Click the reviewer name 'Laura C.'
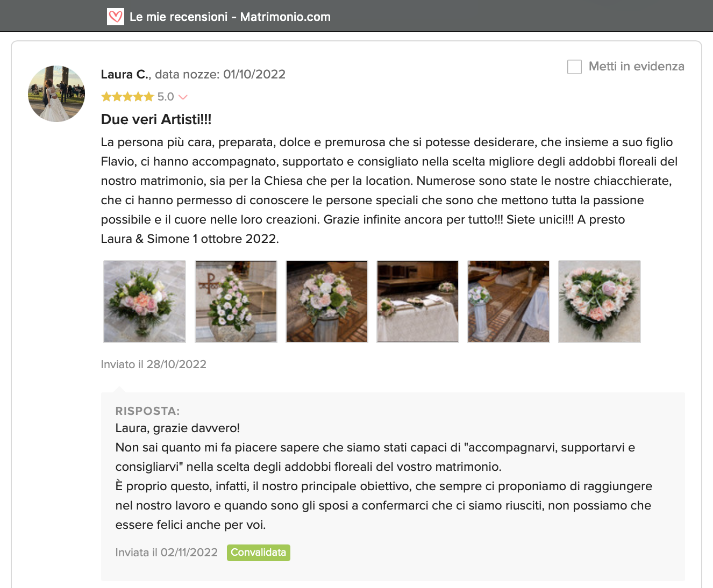This screenshot has width=713, height=588. (x=125, y=74)
